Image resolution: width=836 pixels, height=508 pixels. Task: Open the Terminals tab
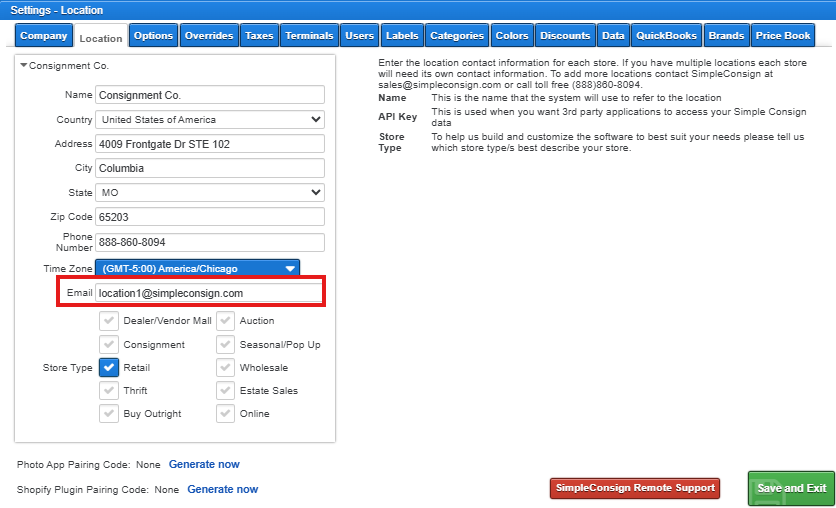pos(309,36)
